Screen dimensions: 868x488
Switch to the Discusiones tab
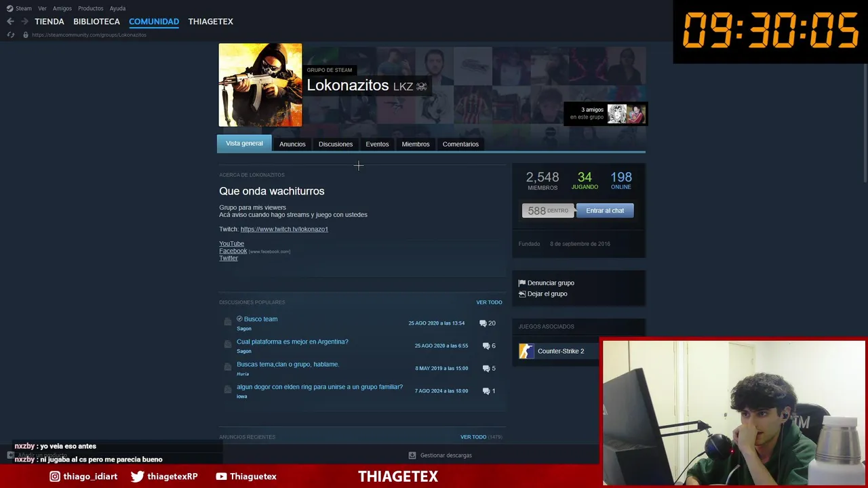coord(336,144)
